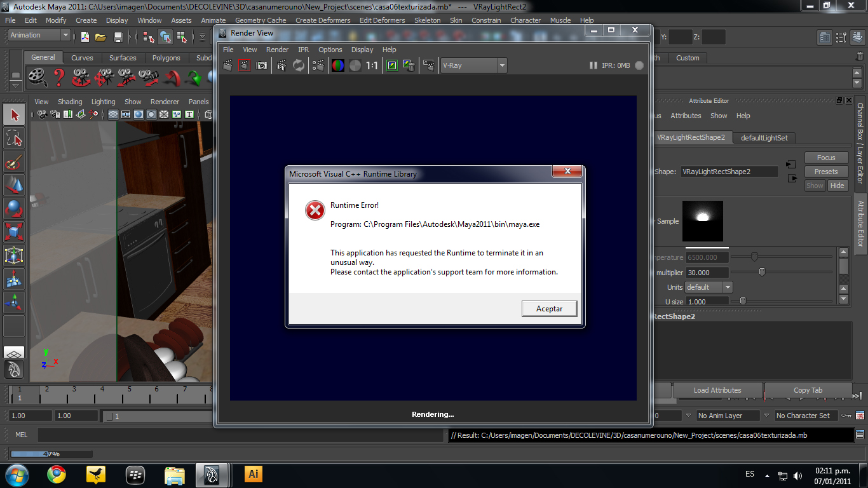Toggle select by object type mode
Image resolution: width=868 pixels, height=488 pixels.
point(165,37)
